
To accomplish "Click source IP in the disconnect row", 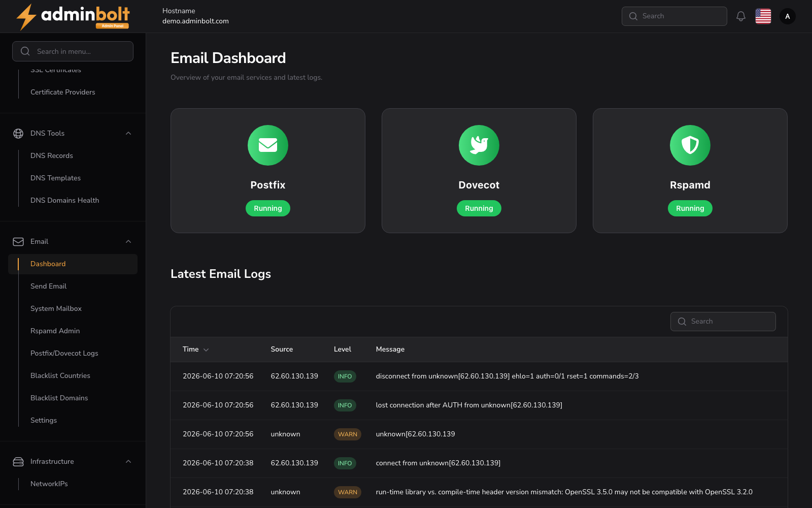I will click(x=294, y=376).
